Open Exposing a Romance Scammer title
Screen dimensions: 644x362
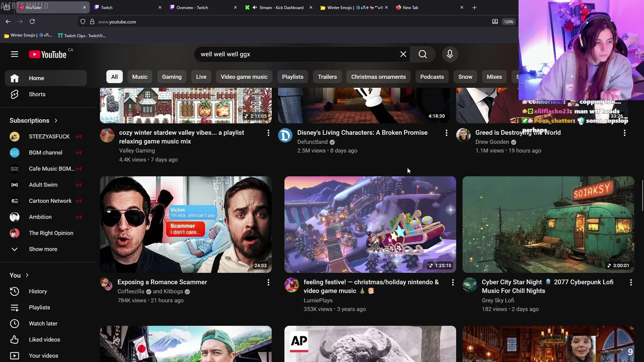coord(162,282)
